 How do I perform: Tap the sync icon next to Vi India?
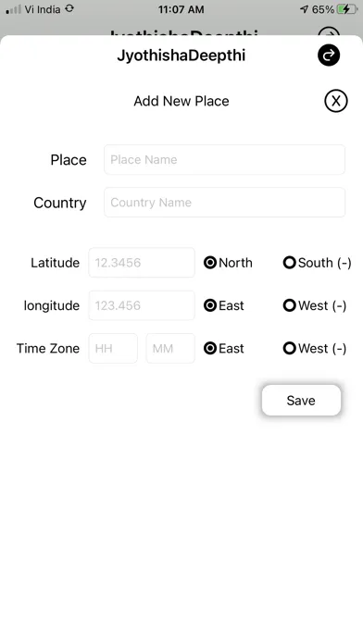[x=69, y=8]
